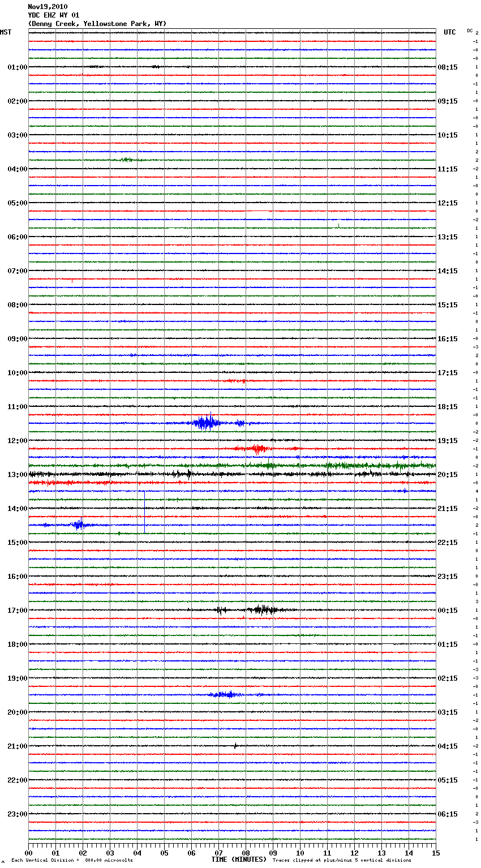Click the small black spike on 21:00 trace
The image size is (481, 868).
(x=235, y=746)
